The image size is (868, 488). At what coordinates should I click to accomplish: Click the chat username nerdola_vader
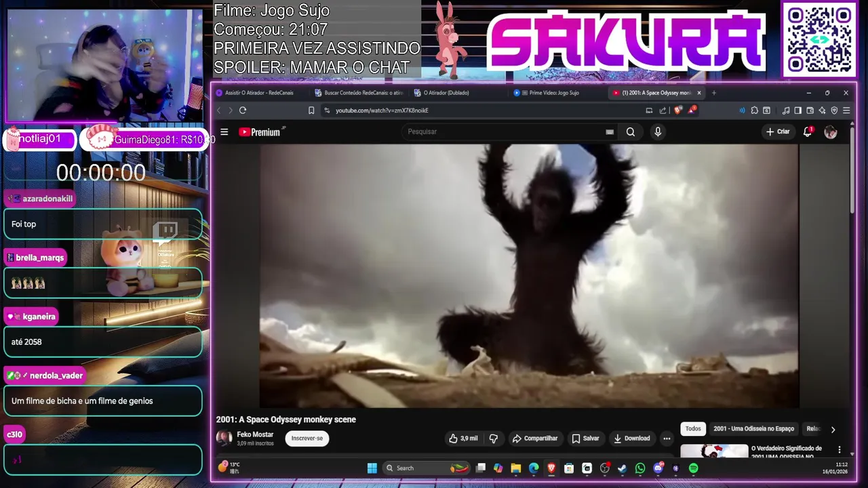click(56, 375)
